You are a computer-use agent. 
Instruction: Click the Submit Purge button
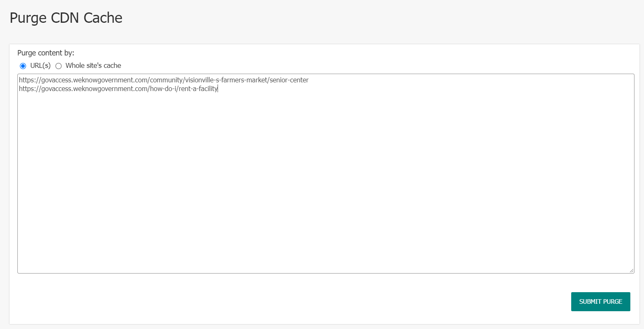[601, 302]
